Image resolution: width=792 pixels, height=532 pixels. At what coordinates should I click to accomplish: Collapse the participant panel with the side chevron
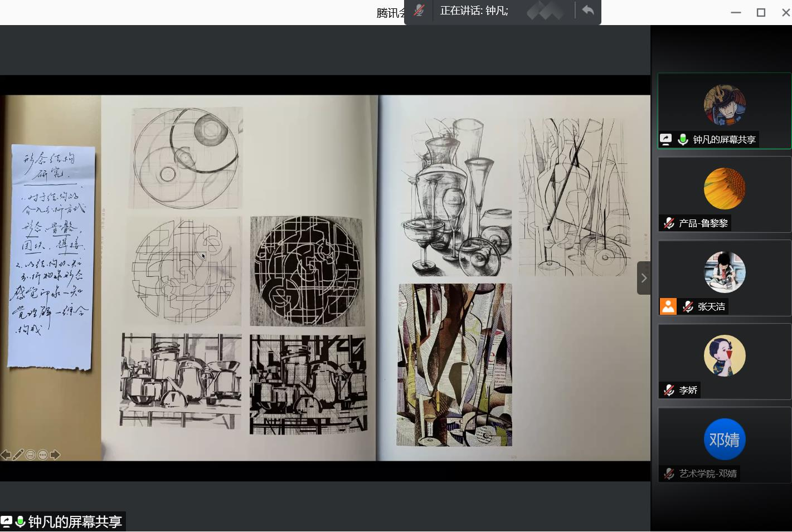pyautogui.click(x=644, y=277)
